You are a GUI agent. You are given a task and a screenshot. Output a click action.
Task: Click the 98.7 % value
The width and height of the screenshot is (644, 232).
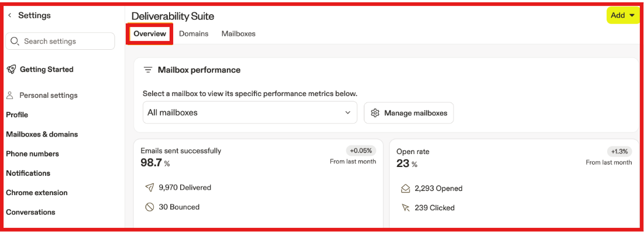(155, 163)
